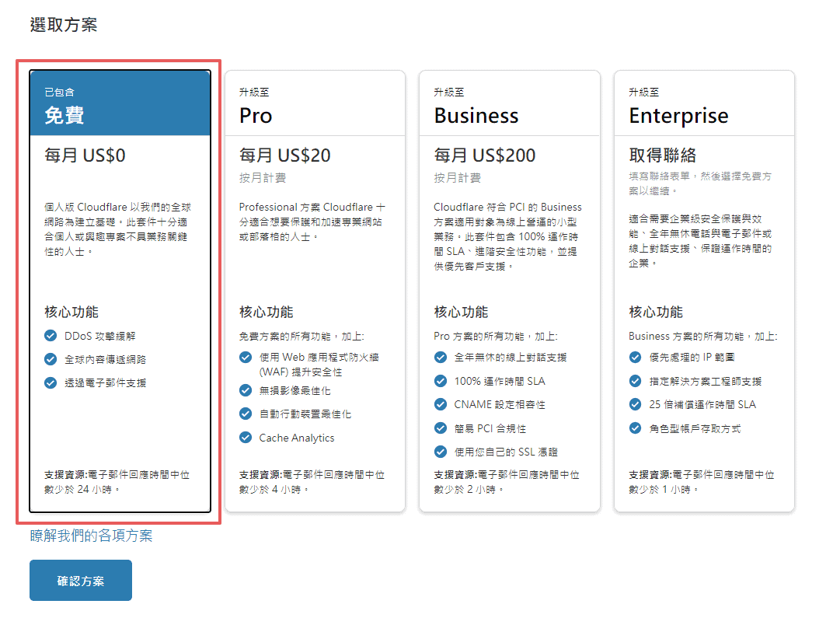Click support text mentioning 2 小時
The height and width of the screenshot is (618, 840).
[507, 482]
